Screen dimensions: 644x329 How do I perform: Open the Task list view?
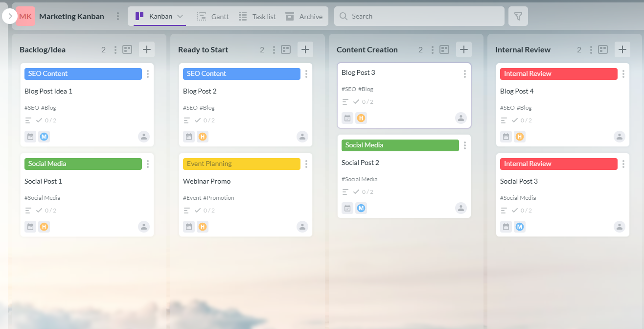tap(258, 16)
